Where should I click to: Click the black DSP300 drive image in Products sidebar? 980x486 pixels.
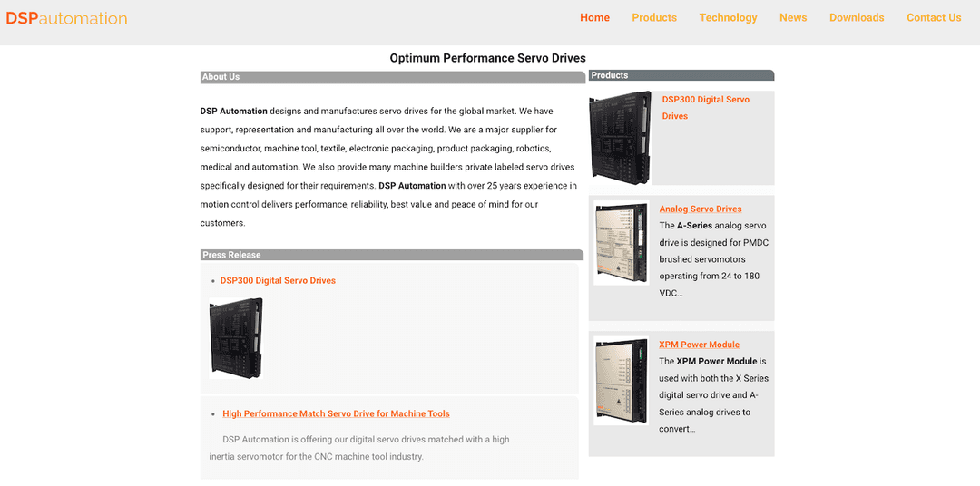[620, 138]
